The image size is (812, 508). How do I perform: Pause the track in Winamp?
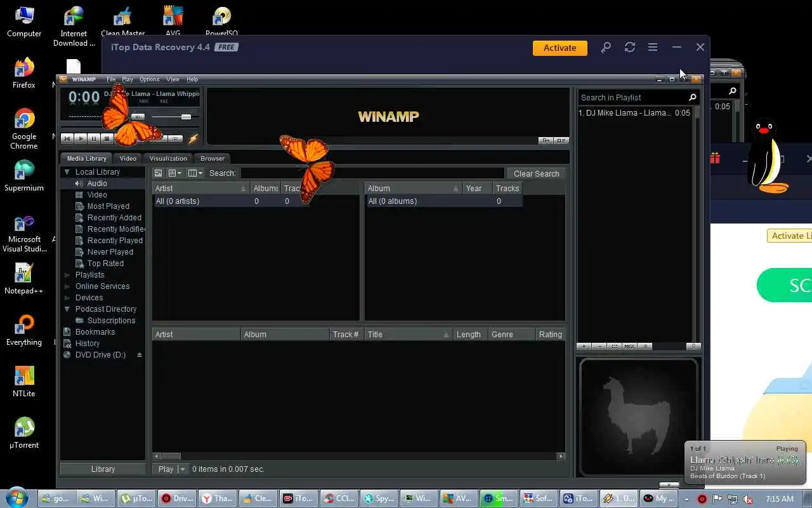94,138
